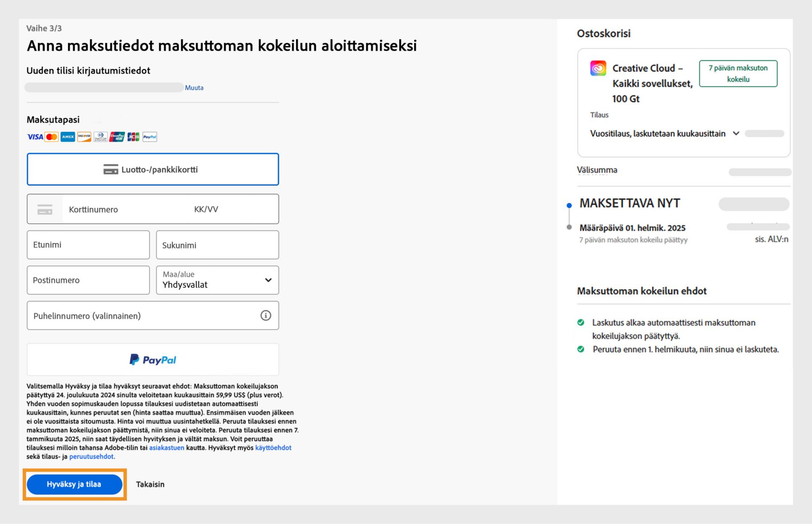
Task: Click the small PayPal logo in payment icons
Action: [150, 137]
